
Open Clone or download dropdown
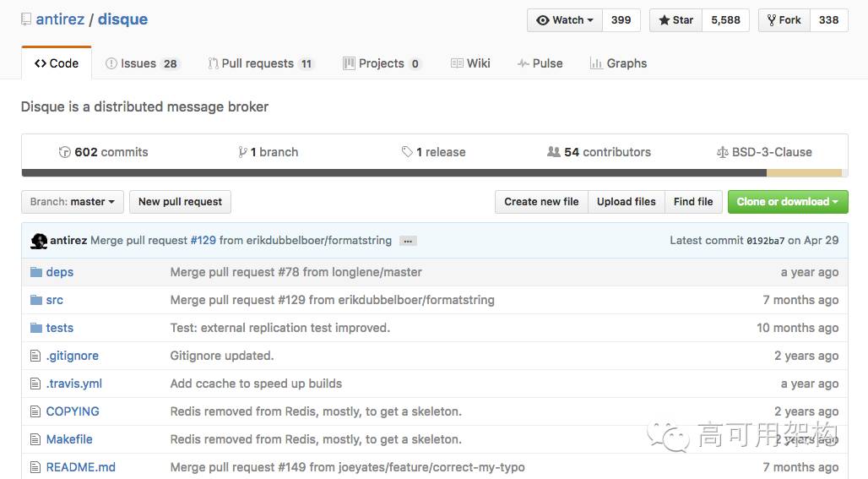[x=788, y=202]
